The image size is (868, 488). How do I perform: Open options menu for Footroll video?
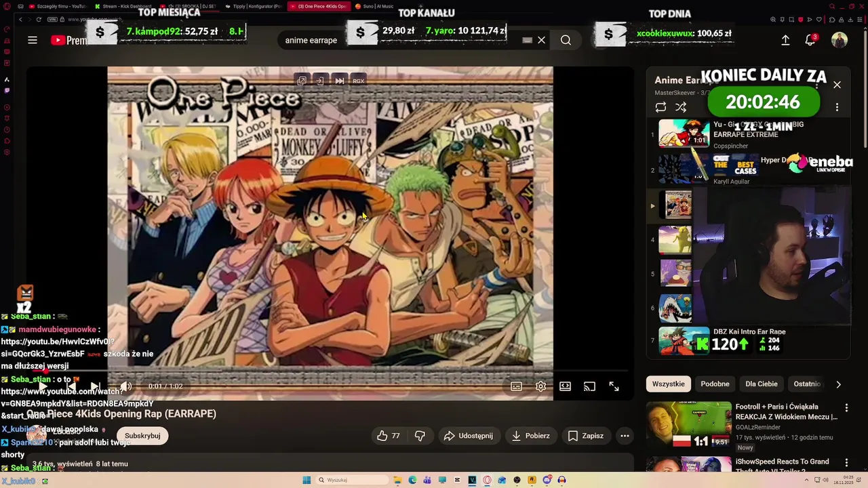pyautogui.click(x=846, y=408)
